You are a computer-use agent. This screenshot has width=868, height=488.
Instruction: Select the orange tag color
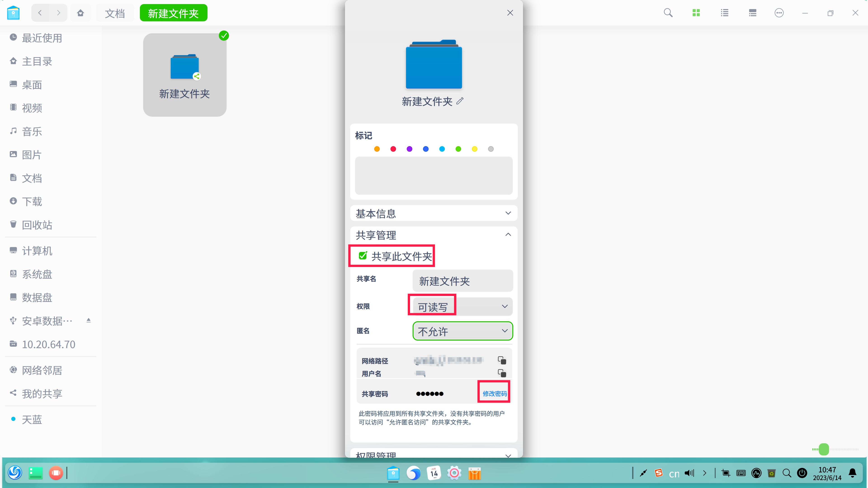point(377,149)
